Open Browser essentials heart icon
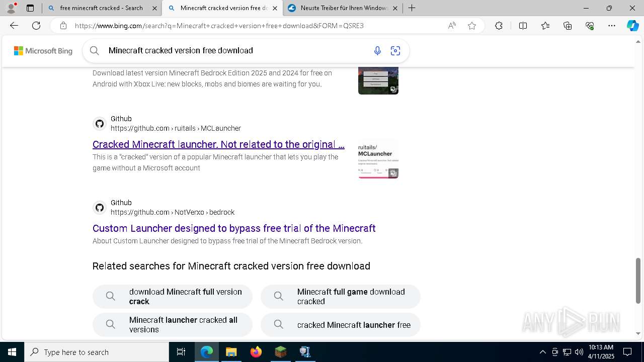Image resolution: width=644 pixels, height=362 pixels. 590,26
